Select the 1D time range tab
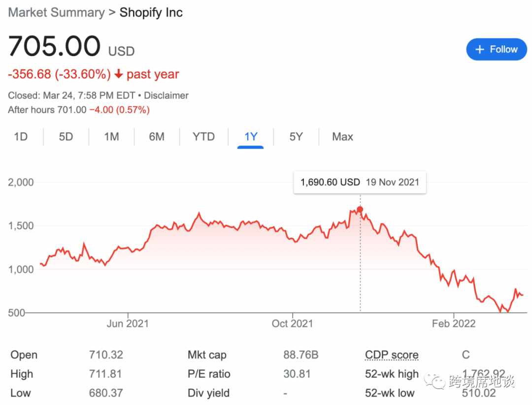The image size is (532, 405). click(x=21, y=137)
